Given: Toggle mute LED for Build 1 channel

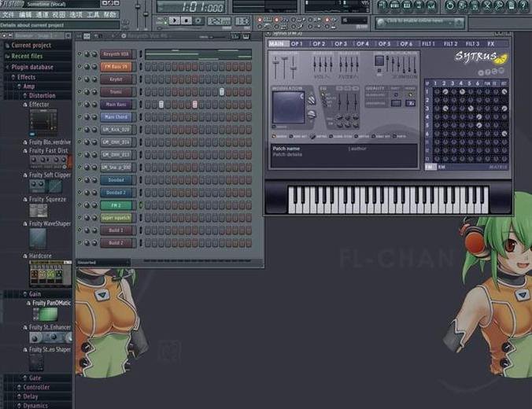Looking at the screenshot, I should tap(79, 230).
